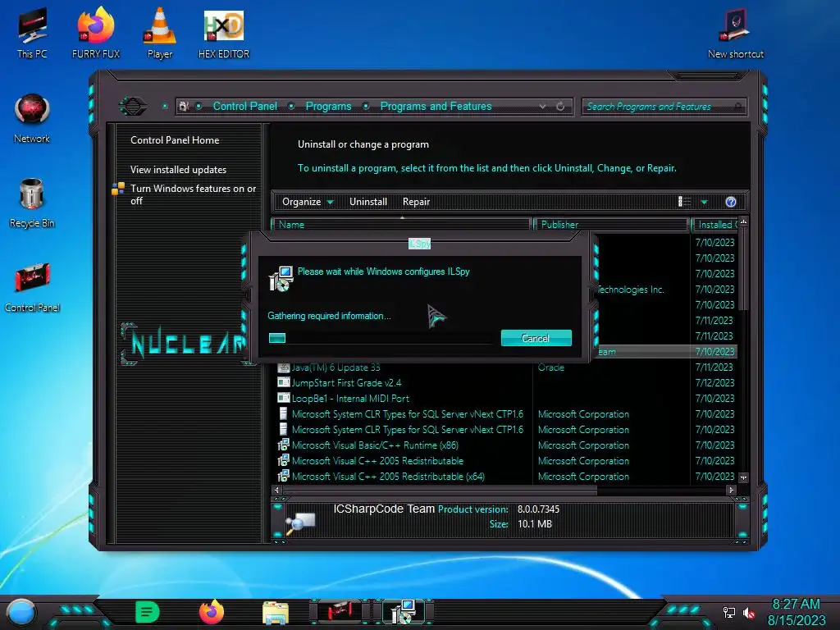Open Control Panel Home link
Screen dimensions: 840x630
tap(175, 140)
